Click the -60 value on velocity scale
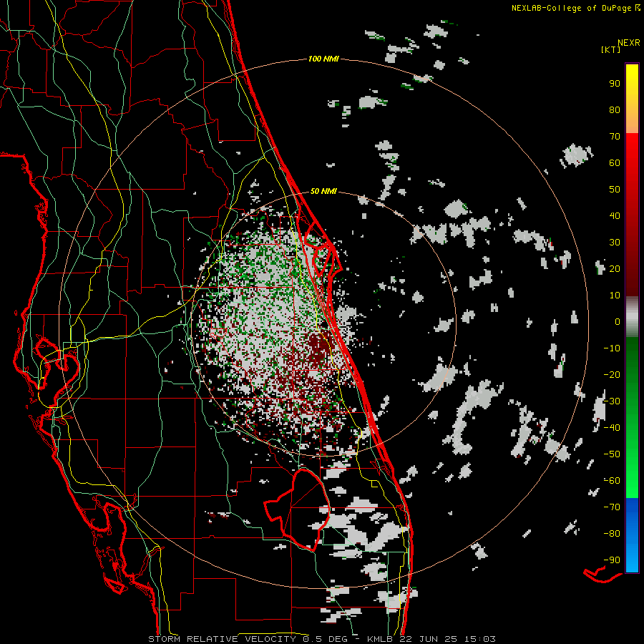 point(612,481)
